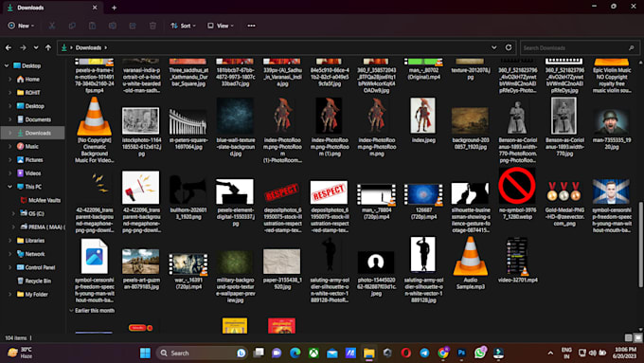644x363 pixels.
Task: Open Photoshop from the taskbar
Action: (x=461, y=354)
